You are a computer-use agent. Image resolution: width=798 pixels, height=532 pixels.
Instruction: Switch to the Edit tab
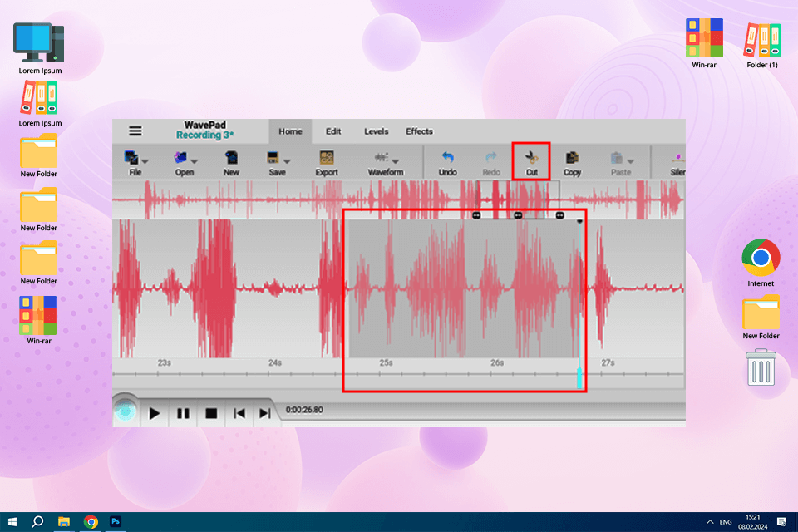coord(333,131)
